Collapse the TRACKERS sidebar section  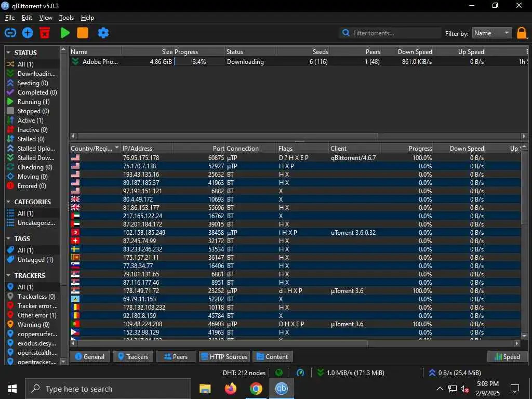[x=8, y=275]
